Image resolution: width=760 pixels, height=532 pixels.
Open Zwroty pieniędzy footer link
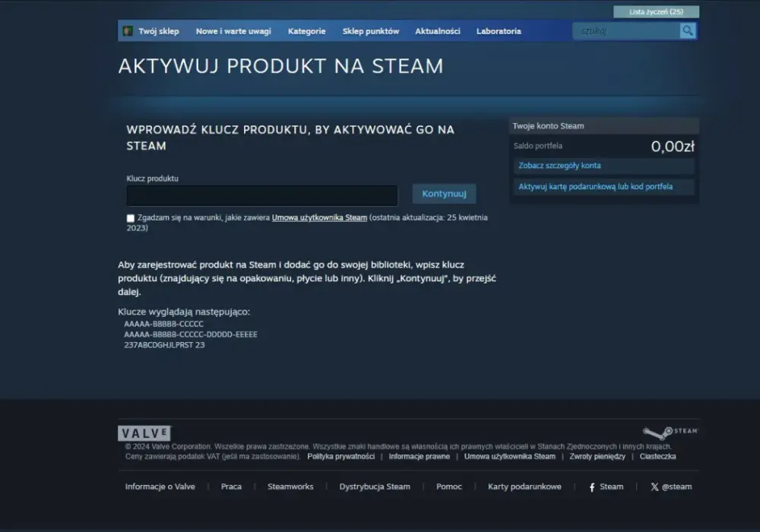click(597, 457)
